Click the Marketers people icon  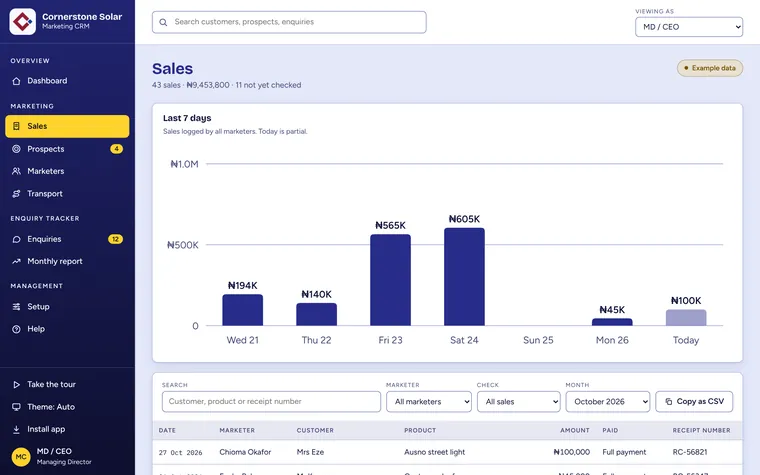(16, 171)
